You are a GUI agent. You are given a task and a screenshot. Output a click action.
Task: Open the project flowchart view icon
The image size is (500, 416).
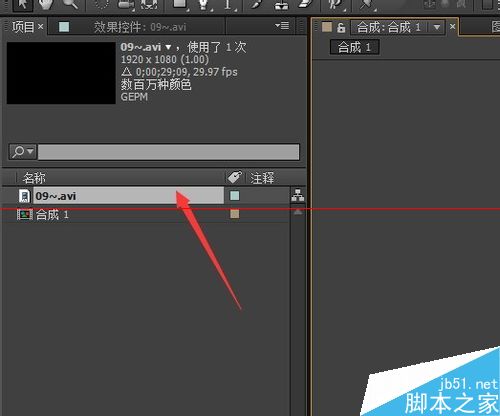point(298,195)
